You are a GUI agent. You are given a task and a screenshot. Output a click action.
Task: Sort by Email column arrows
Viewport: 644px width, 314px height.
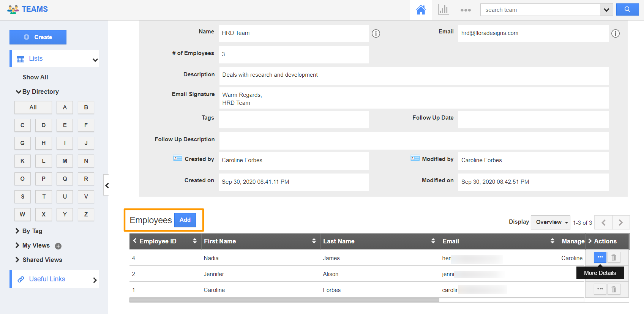coord(552,241)
